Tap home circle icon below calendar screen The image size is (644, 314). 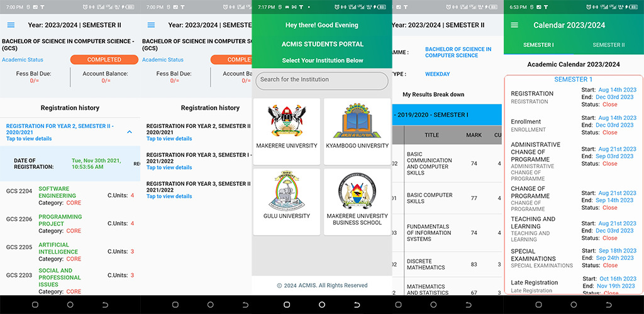click(x=574, y=305)
